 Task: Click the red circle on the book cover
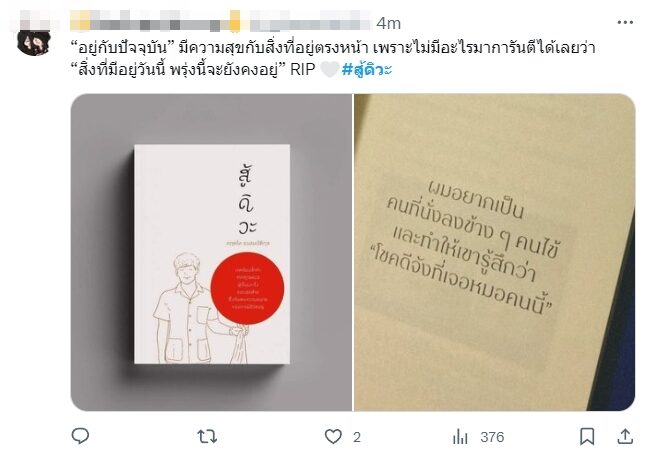[x=247, y=288]
